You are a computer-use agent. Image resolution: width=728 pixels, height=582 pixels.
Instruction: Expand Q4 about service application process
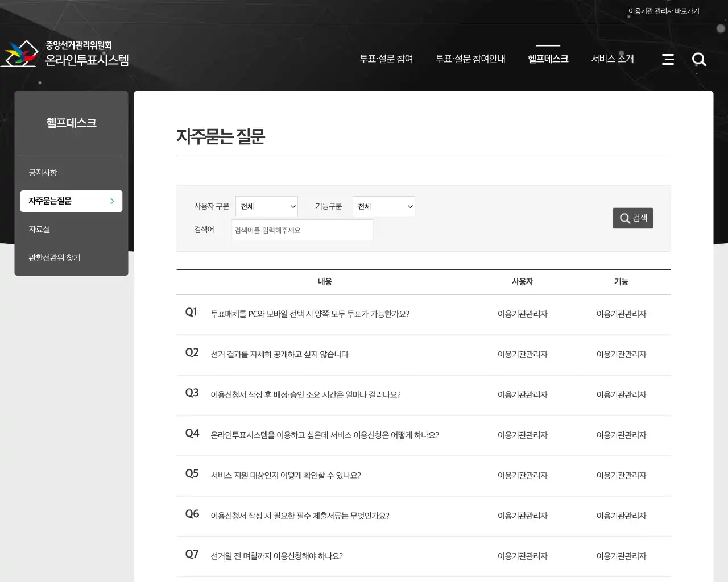click(x=324, y=435)
